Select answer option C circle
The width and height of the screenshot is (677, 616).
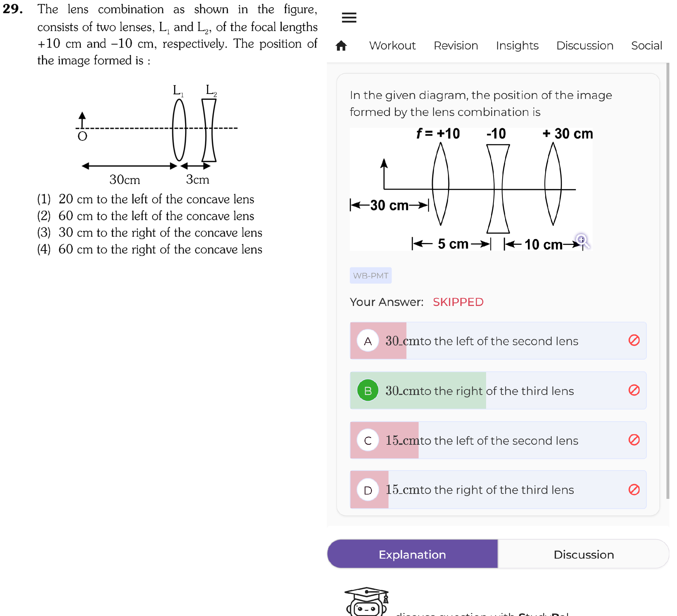click(x=368, y=440)
